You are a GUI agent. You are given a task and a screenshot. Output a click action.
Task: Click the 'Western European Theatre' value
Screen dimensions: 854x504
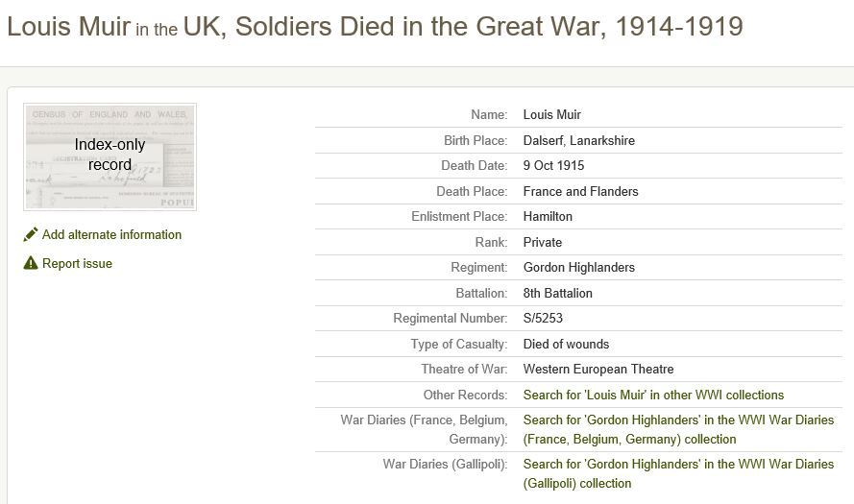coord(598,369)
